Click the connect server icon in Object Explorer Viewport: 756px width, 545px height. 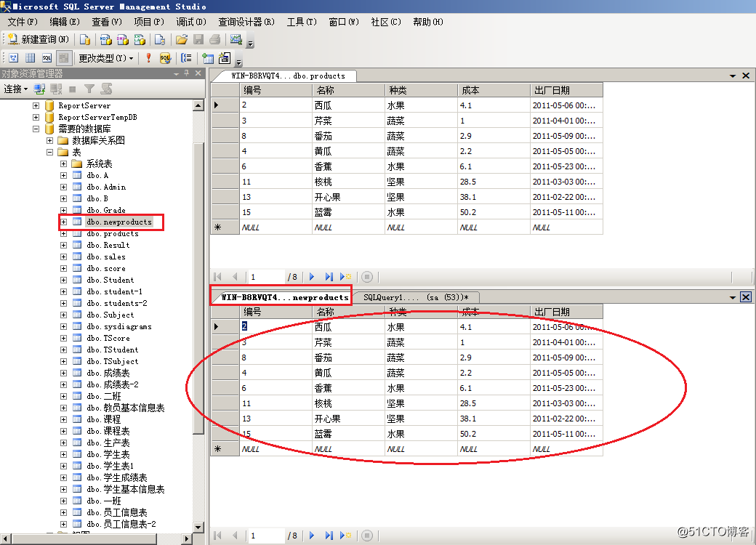coord(39,89)
